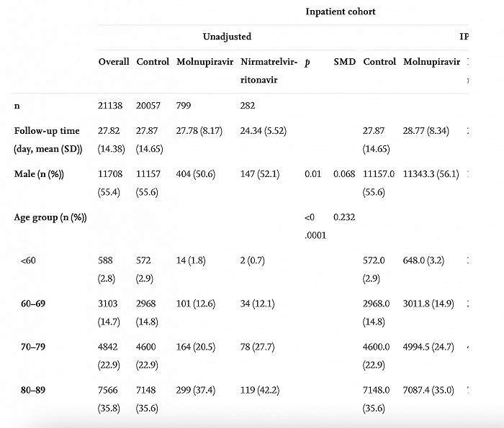504x428 pixels.
Task: Click the overall n value 21138
Action: click(110, 106)
